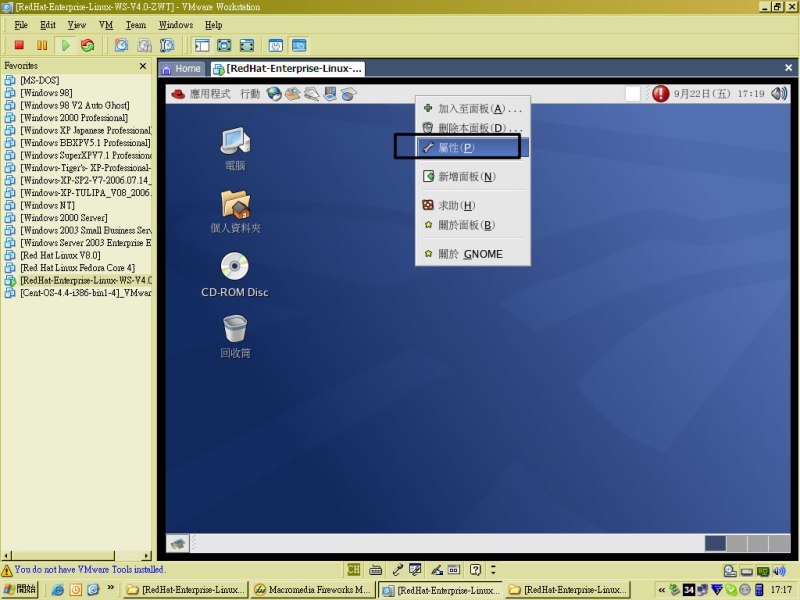
Task: Choose 求助(H) from the context menu
Action: pyautogui.click(x=473, y=205)
